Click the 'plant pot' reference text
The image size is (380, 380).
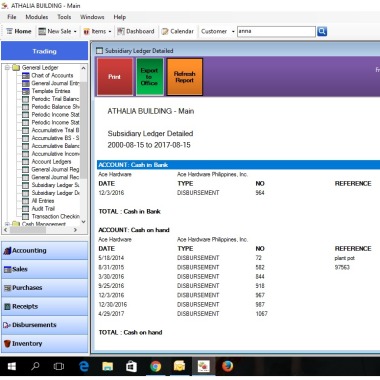coord(344,258)
